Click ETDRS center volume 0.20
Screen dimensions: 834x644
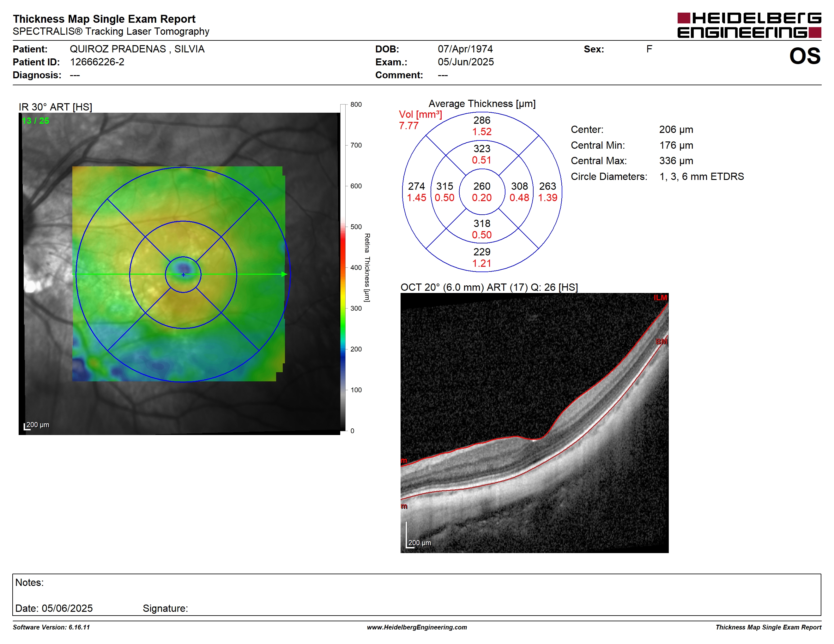pyautogui.click(x=481, y=198)
